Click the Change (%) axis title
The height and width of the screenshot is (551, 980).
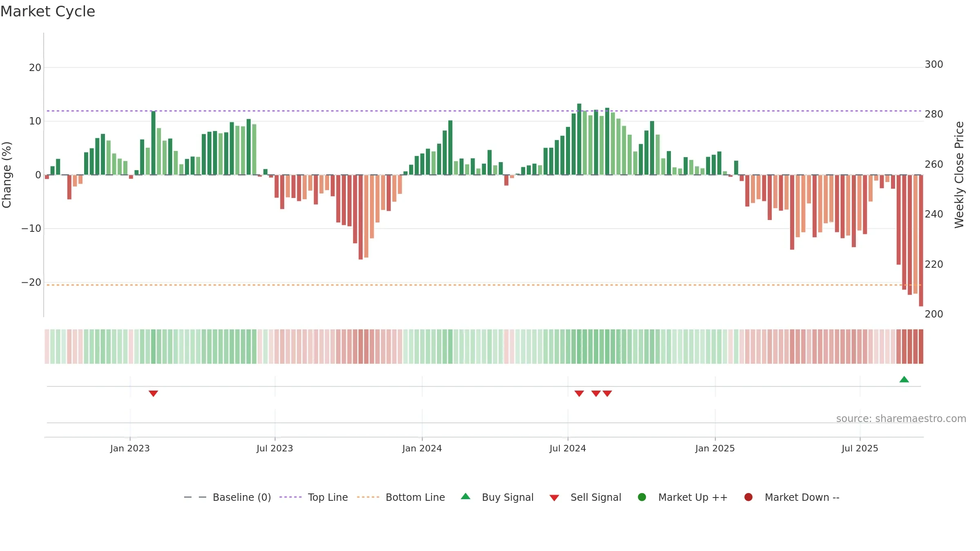pyautogui.click(x=7, y=175)
